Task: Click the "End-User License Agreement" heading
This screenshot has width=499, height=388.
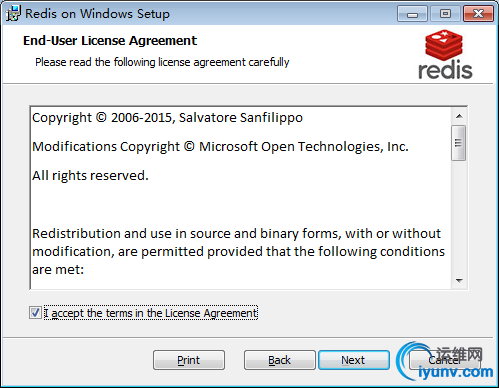Action: coord(110,41)
